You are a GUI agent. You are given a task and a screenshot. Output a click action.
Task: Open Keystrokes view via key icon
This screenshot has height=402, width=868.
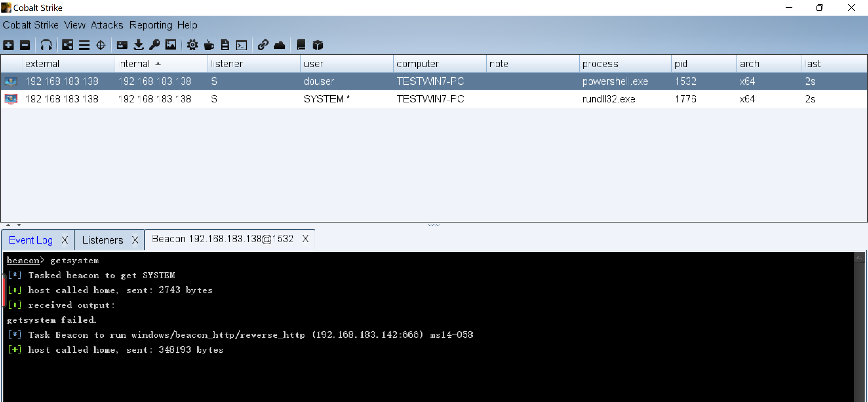pyautogui.click(x=155, y=45)
